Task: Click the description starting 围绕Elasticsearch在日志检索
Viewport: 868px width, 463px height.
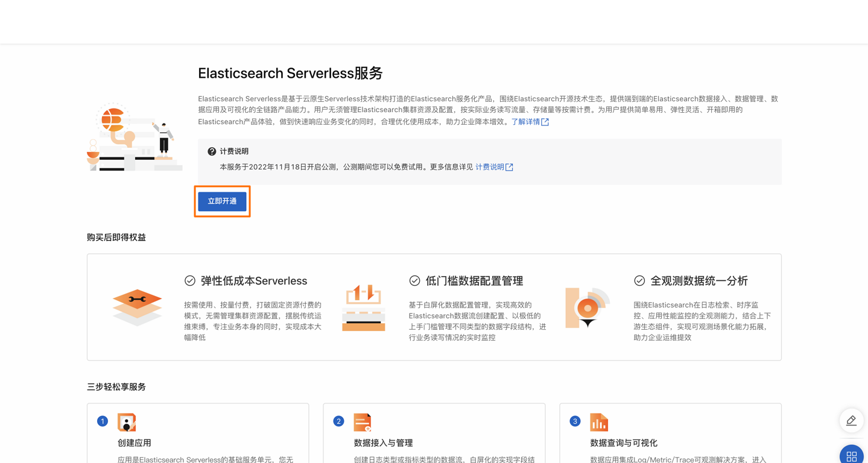Action: click(702, 321)
